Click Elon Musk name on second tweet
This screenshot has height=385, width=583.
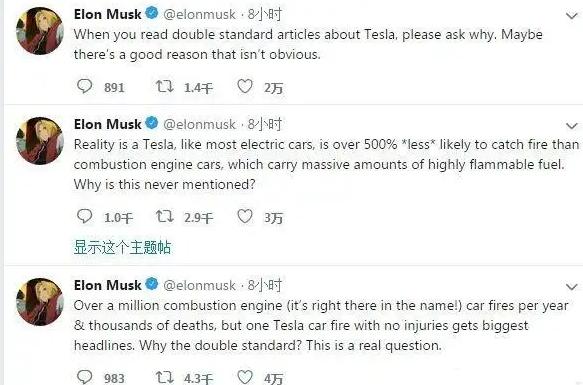click(x=107, y=124)
